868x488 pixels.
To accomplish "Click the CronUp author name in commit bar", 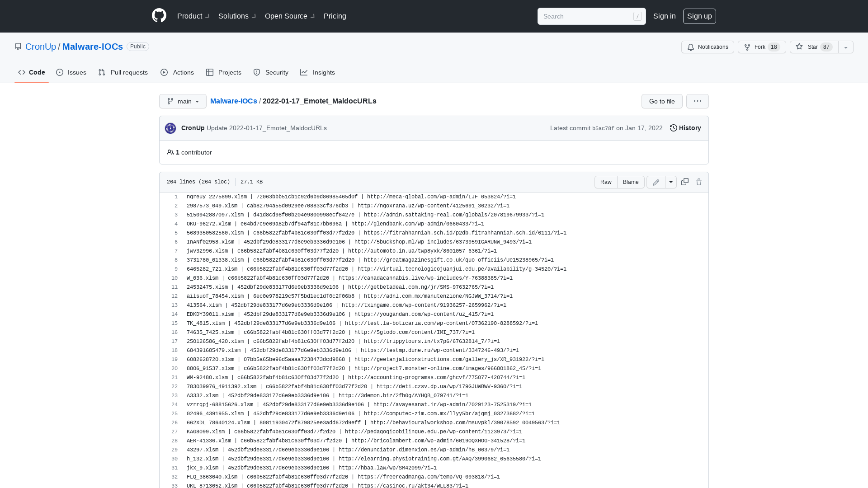I will (193, 128).
